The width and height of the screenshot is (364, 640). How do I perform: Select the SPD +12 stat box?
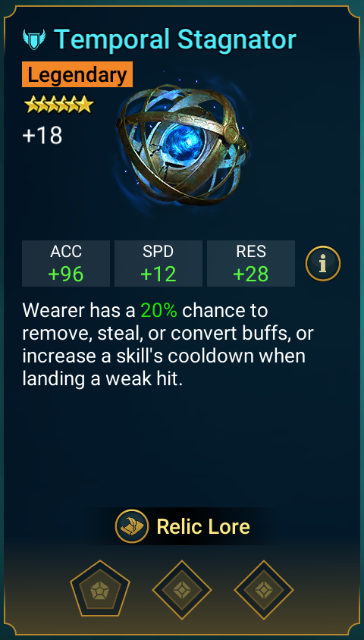[158, 263]
